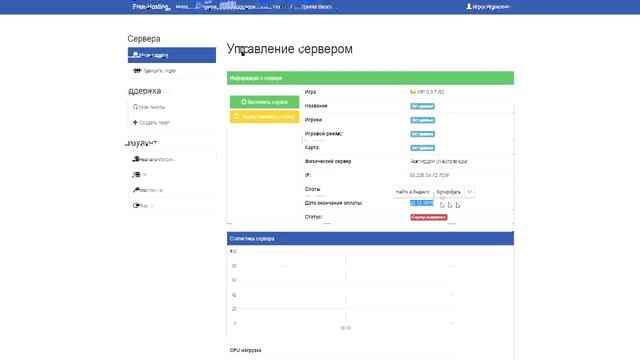Viewport: 640px width, 360px height.
Task: Choose 'Копировать' in selection popup
Action: [449, 192]
